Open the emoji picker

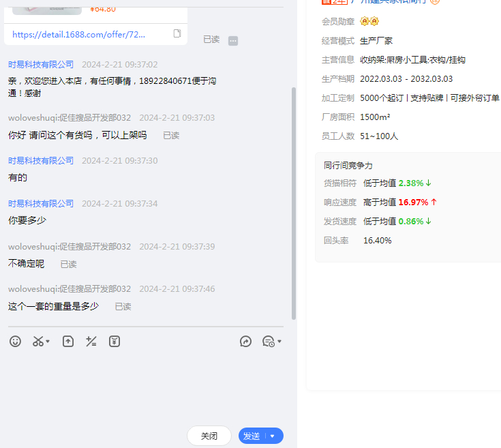[15, 341]
